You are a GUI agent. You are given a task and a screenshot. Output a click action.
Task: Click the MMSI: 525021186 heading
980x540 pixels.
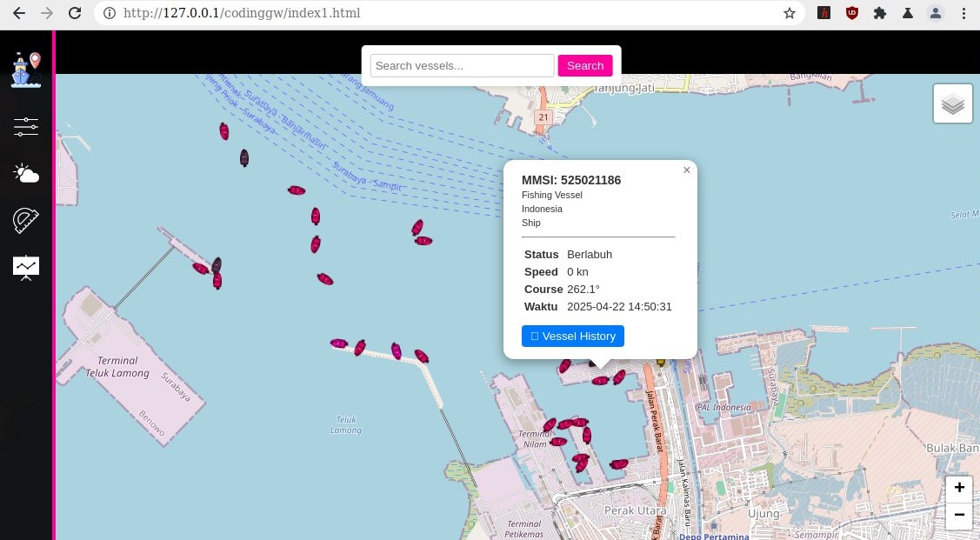click(x=571, y=180)
